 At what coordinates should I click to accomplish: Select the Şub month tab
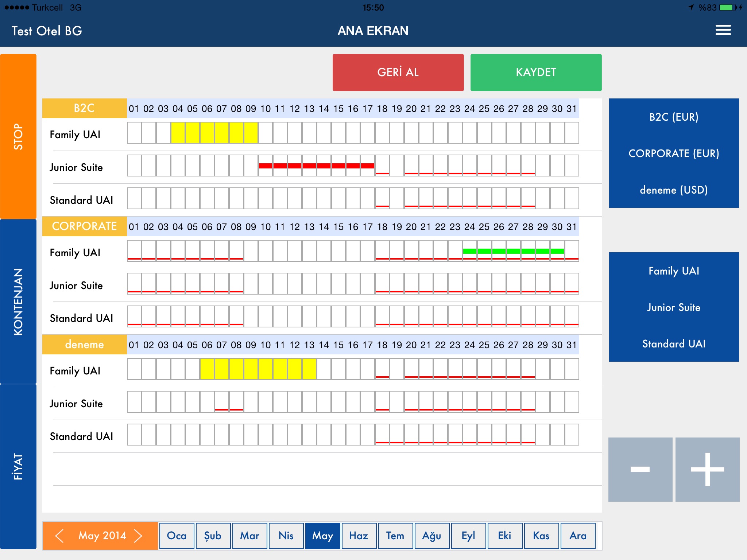(x=213, y=536)
